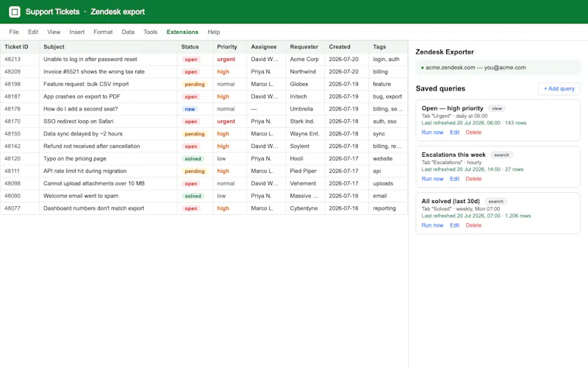This screenshot has width=588, height=368.
Task: Select the 'uploads' tags cell
Action: click(x=388, y=183)
